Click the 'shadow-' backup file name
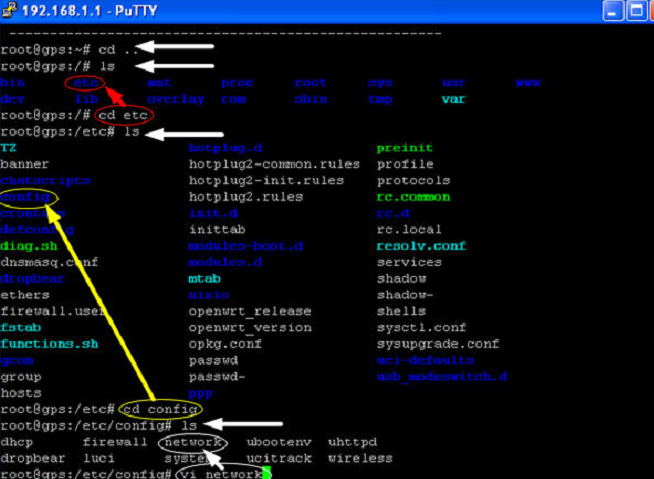The image size is (654, 479). click(405, 295)
